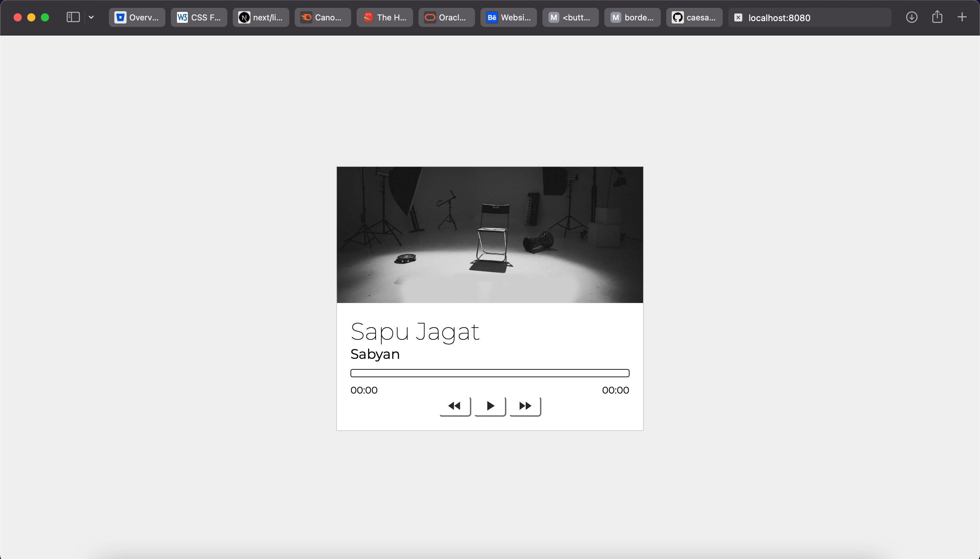Switch to the Behance Websi... tab
The image size is (980, 559).
(x=508, y=17)
